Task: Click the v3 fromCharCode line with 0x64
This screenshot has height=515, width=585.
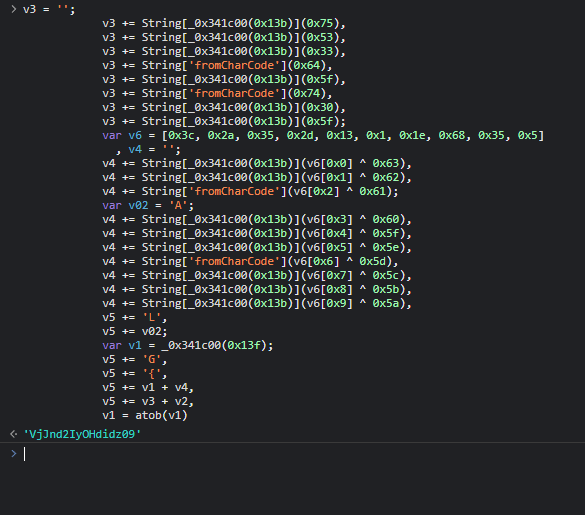Action: [x=218, y=65]
